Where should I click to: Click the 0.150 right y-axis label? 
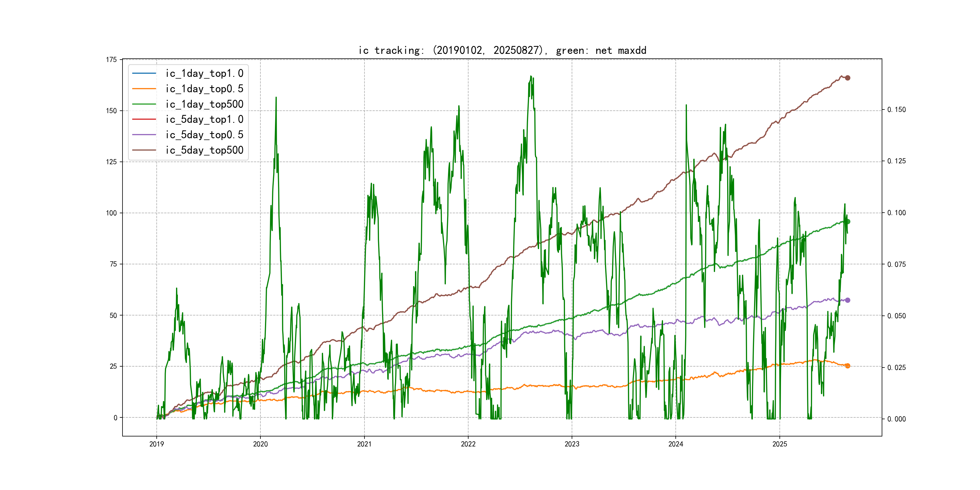pyautogui.click(x=896, y=110)
